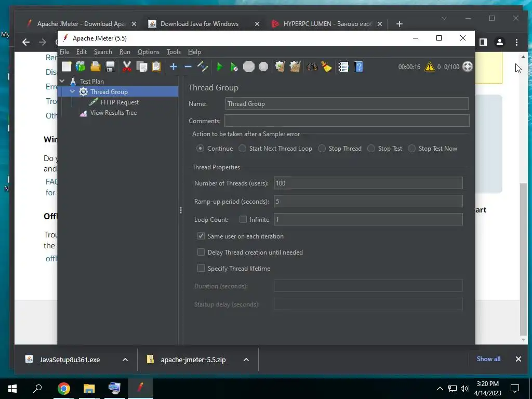The height and width of the screenshot is (399, 532).
Task: Collapse the Thread Group tree node
Action: pos(72,91)
